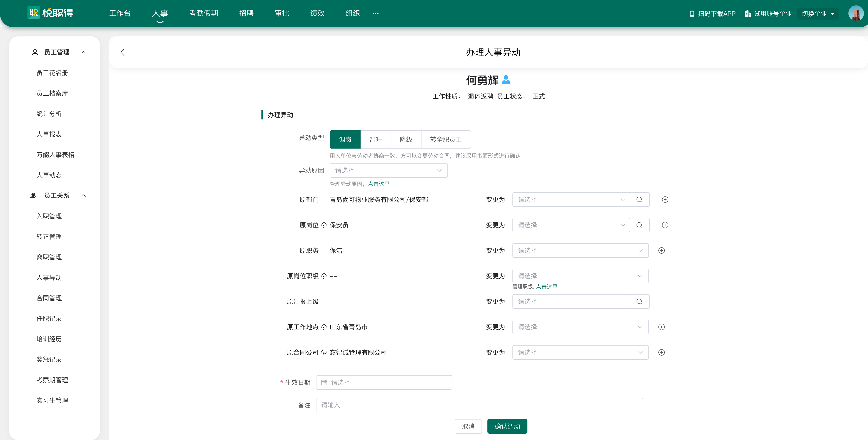This screenshot has height=440, width=868.
Task: Click the 确认调动 button
Action: [507, 427]
